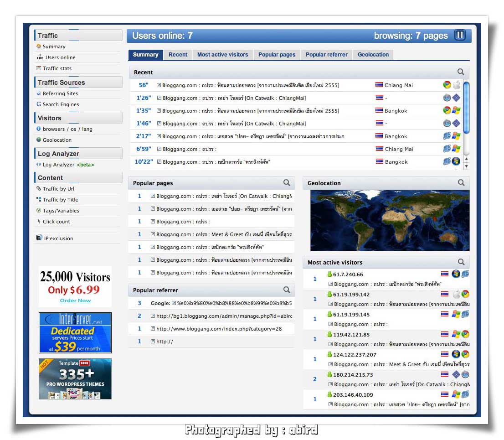Image resolution: width=504 pixels, height=440 pixels.
Task: Click the Recent list scrollbar thumb
Action: click(466, 107)
